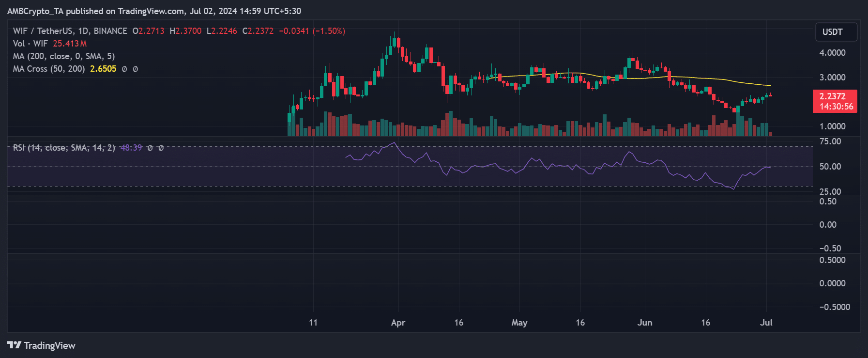Click the 0.50 axis label
Image resolution: width=868 pixels, height=358 pixels.
828,202
